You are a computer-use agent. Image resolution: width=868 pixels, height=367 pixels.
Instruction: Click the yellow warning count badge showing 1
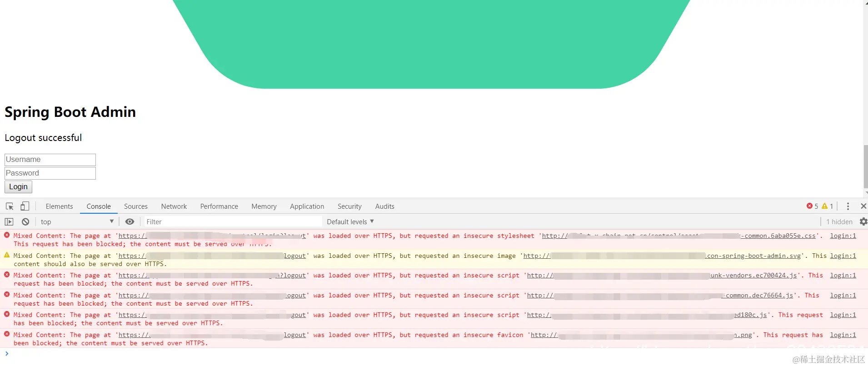point(827,206)
